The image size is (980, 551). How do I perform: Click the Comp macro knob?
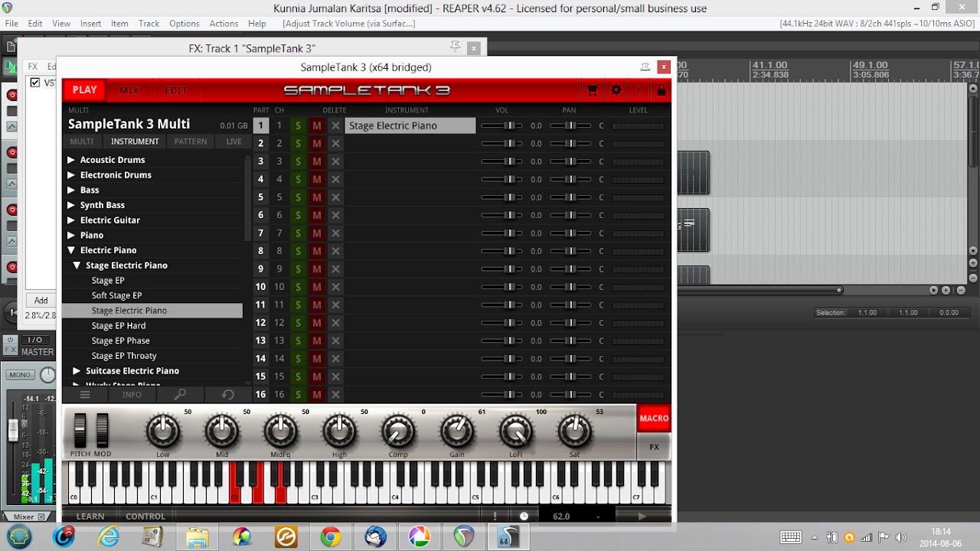tap(398, 432)
